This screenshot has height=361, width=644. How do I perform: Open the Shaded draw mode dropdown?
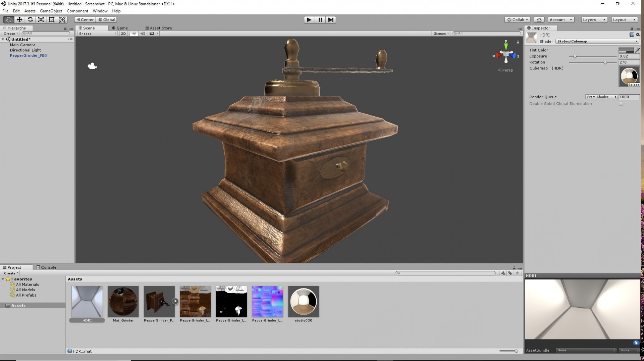[97, 34]
